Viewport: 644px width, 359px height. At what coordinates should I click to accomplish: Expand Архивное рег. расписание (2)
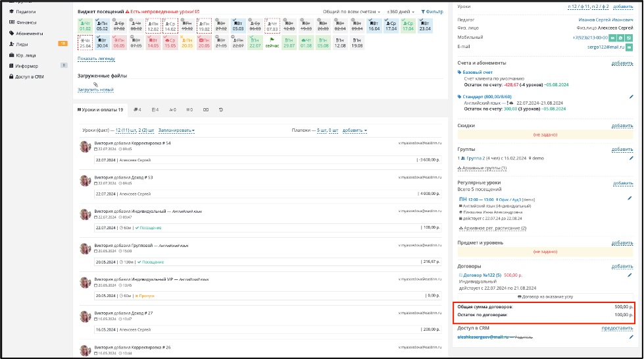(x=493, y=228)
